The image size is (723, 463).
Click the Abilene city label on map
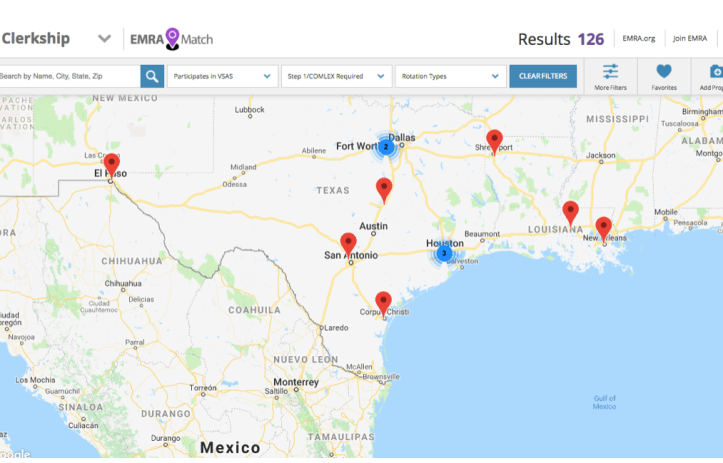click(x=314, y=151)
